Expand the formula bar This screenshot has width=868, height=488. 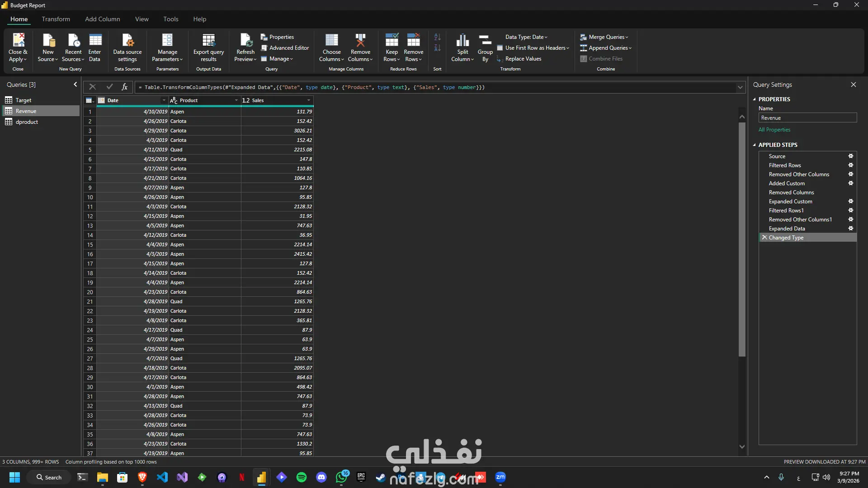coord(740,87)
